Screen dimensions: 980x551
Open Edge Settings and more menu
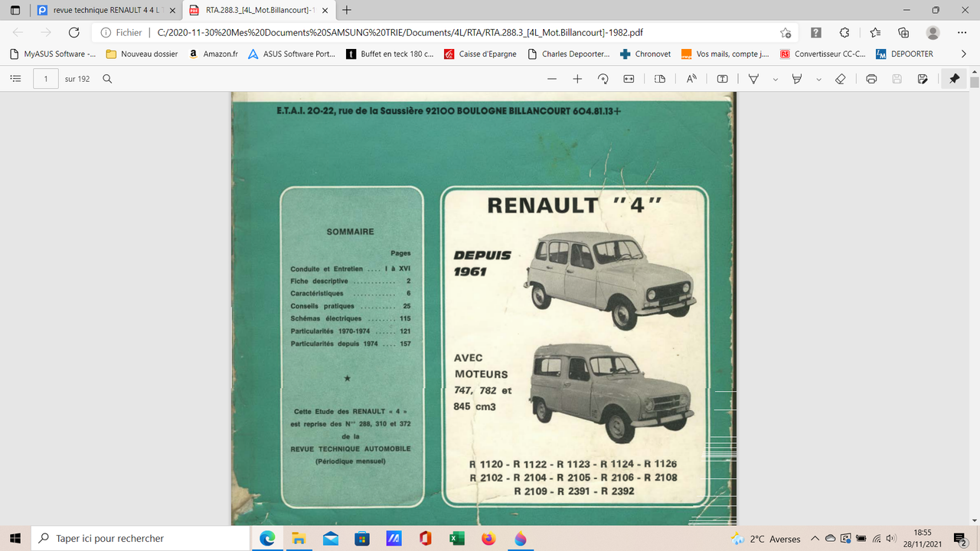[962, 32]
